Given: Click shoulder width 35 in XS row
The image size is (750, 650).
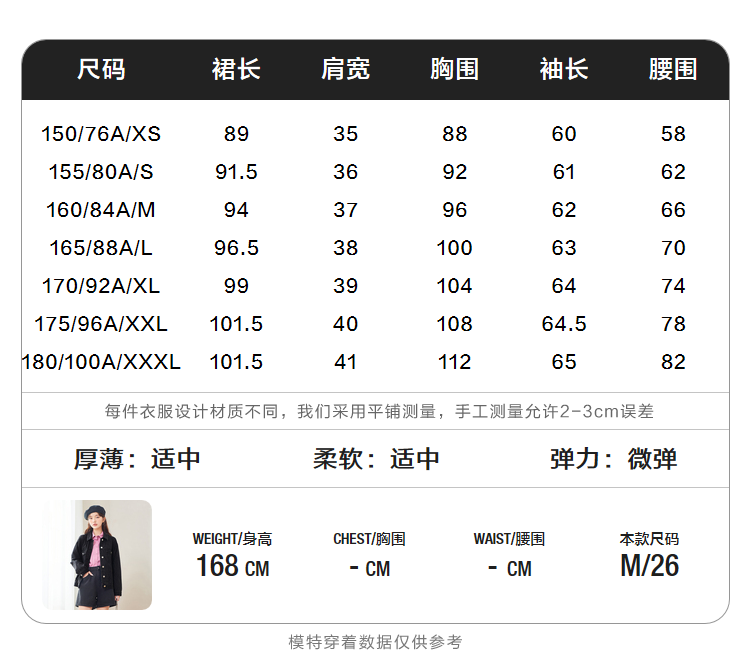Looking at the screenshot, I should [x=345, y=134].
